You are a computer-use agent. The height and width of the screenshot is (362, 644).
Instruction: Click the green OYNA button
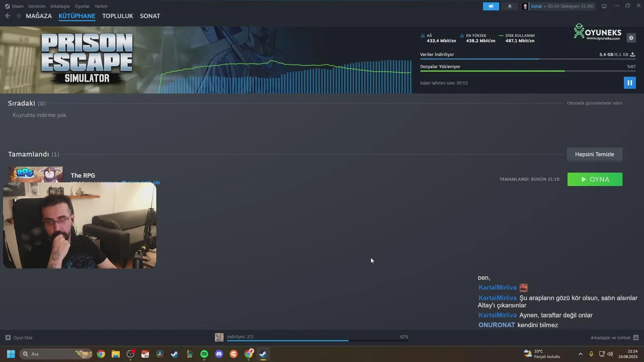click(x=595, y=179)
